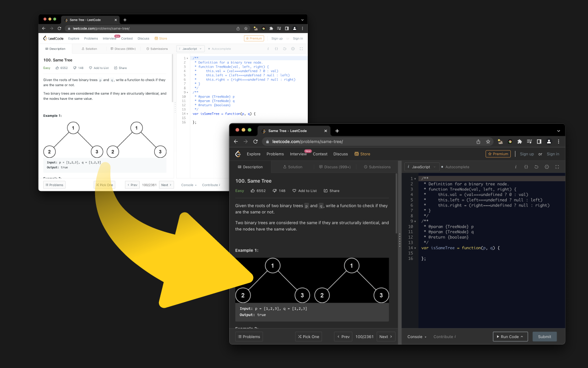Open the Submissions tab in dark window
Screen dimensions: 588x368
tap(377, 167)
